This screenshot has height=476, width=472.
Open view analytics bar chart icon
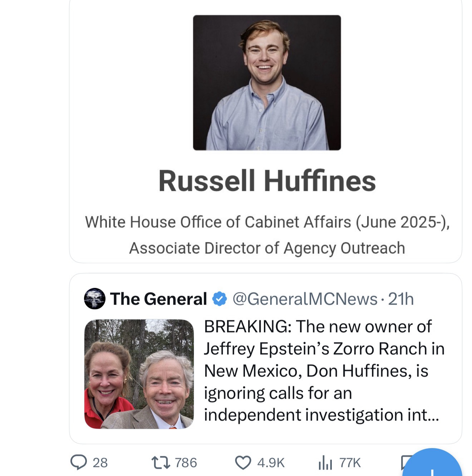[x=325, y=463]
